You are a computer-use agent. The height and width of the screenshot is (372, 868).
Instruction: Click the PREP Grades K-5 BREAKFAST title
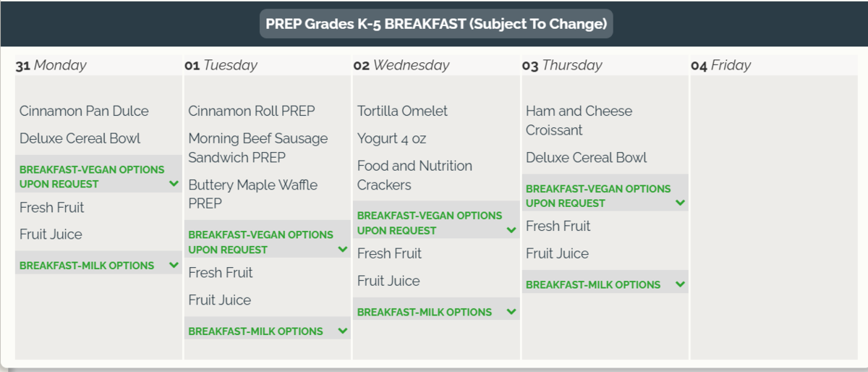pos(436,24)
